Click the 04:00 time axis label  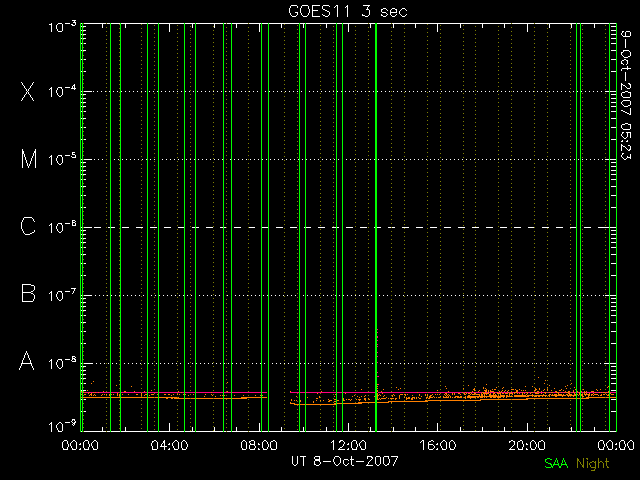[169, 445]
